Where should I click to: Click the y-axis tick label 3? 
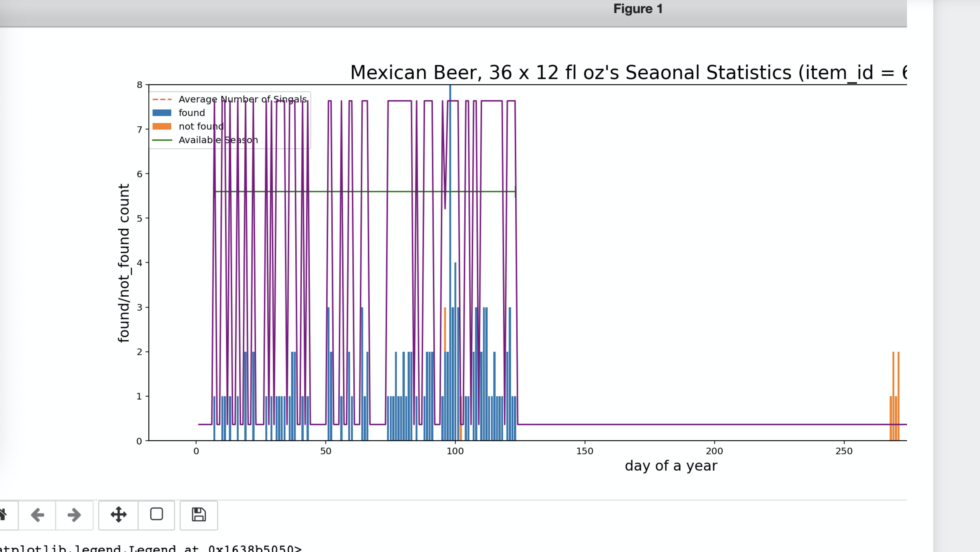coord(139,308)
